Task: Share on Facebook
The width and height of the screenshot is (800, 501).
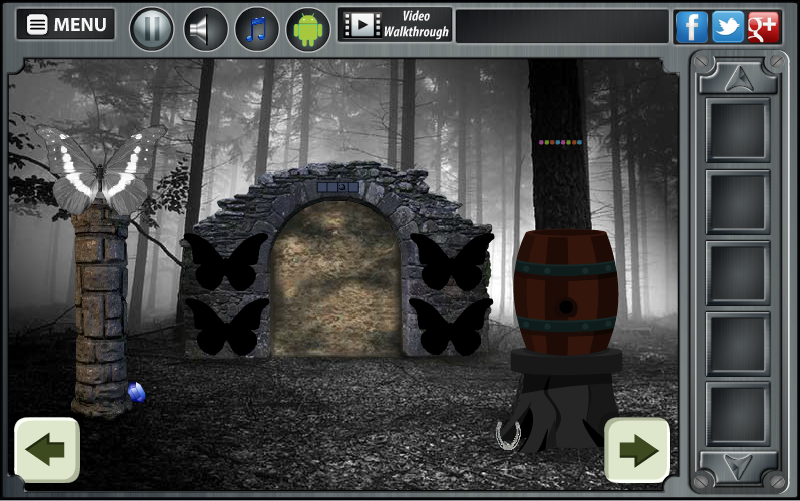Action: 692,27
